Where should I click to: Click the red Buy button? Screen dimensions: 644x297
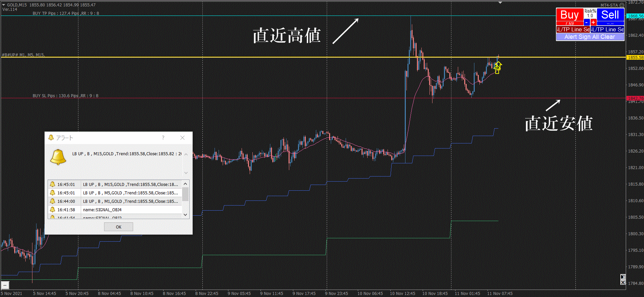click(570, 15)
